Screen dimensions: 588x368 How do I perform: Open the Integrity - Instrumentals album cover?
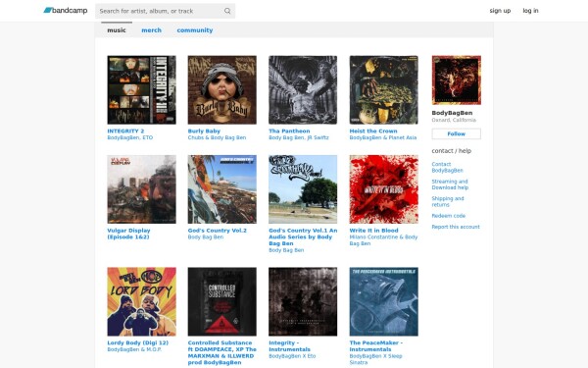pos(303,301)
